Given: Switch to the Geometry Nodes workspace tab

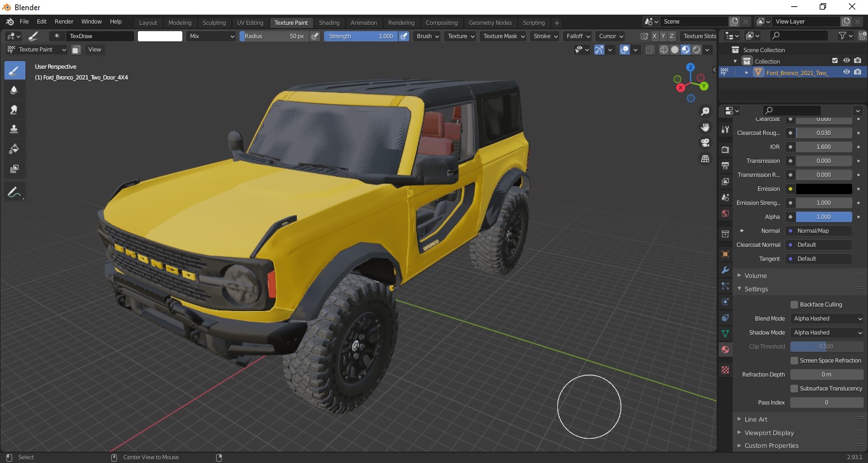Looking at the screenshot, I should coord(490,23).
